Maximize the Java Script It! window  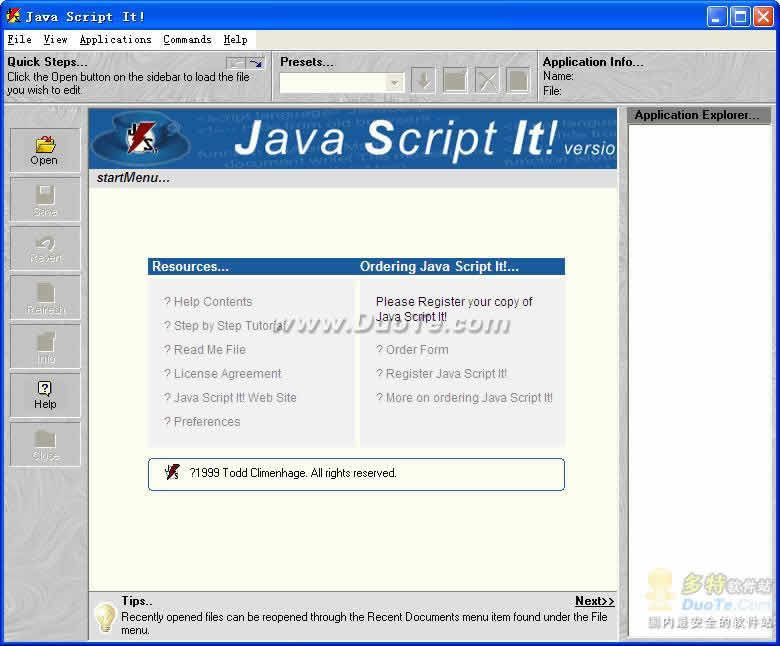click(740, 17)
